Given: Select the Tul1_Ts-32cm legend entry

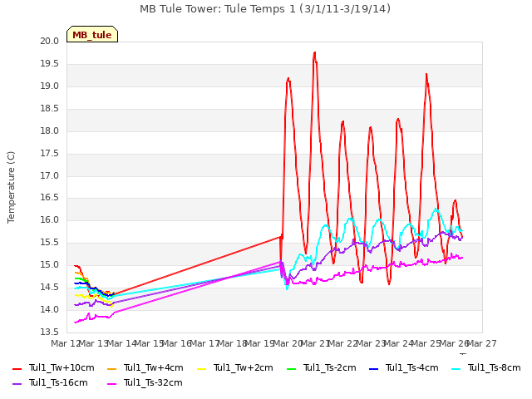Looking at the screenshot, I should pos(145,382).
